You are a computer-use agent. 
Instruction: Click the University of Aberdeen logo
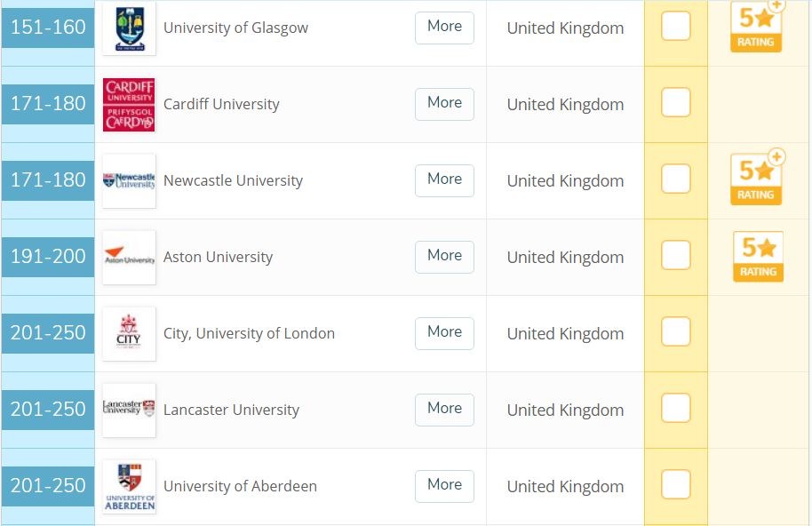[x=129, y=486]
